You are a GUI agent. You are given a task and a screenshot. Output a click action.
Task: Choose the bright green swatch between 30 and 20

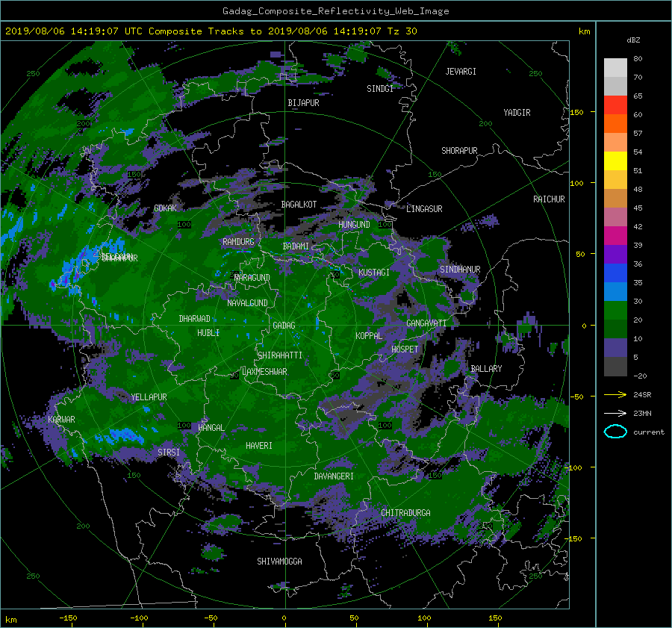(x=615, y=311)
